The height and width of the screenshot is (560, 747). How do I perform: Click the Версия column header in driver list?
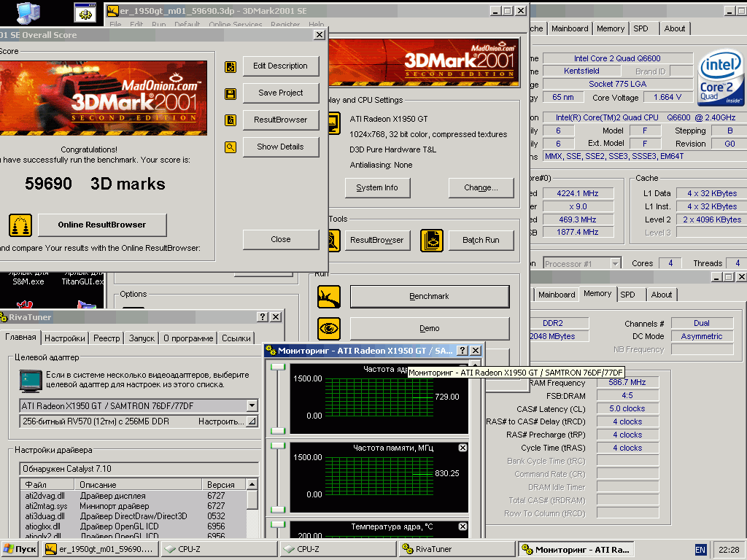pyautogui.click(x=224, y=484)
